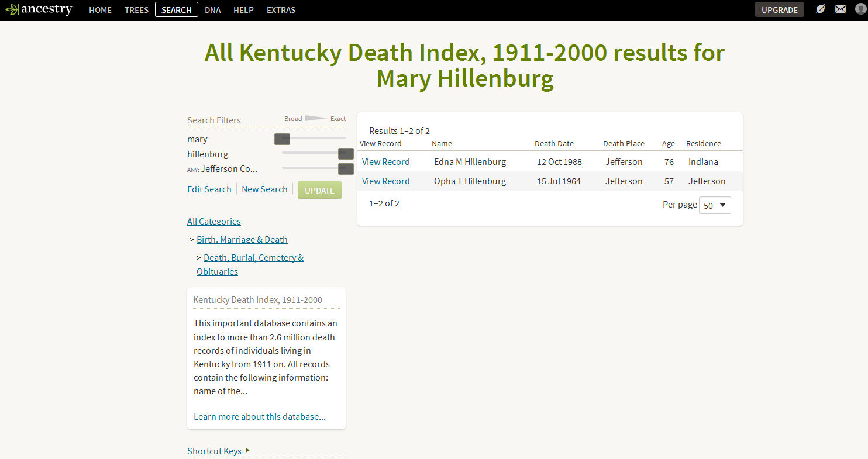The image size is (868, 459).
Task: Adjust the hillenburg filter slider handle
Action: coord(346,154)
